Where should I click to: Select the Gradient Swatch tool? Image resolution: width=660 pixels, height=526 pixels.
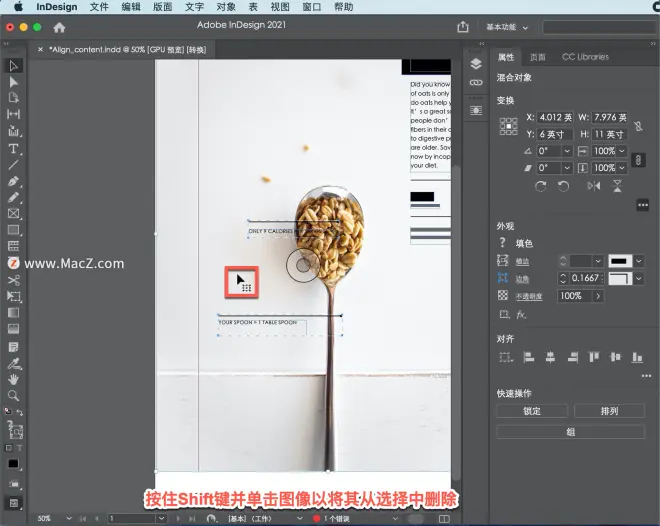[x=13, y=313]
